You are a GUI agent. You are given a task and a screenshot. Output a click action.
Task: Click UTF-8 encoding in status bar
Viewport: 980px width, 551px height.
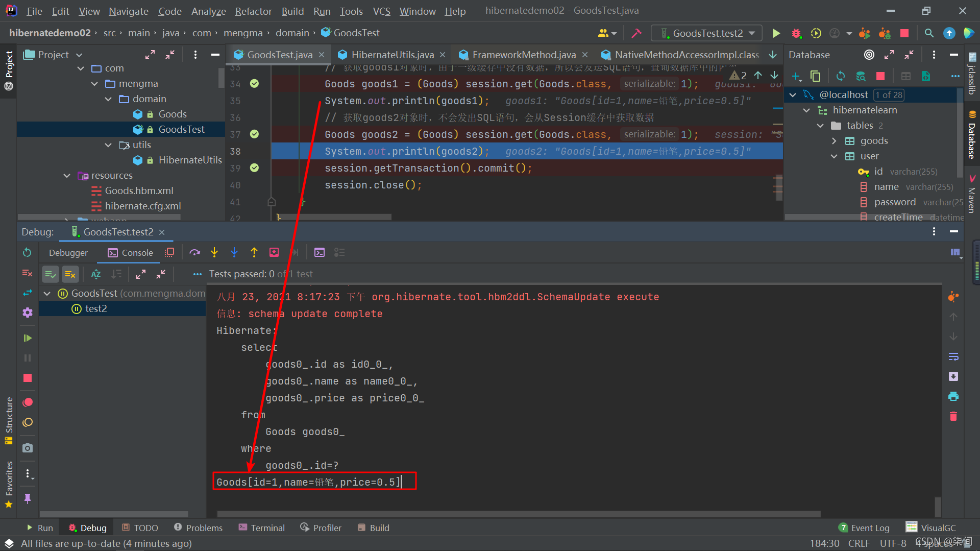pyautogui.click(x=893, y=543)
